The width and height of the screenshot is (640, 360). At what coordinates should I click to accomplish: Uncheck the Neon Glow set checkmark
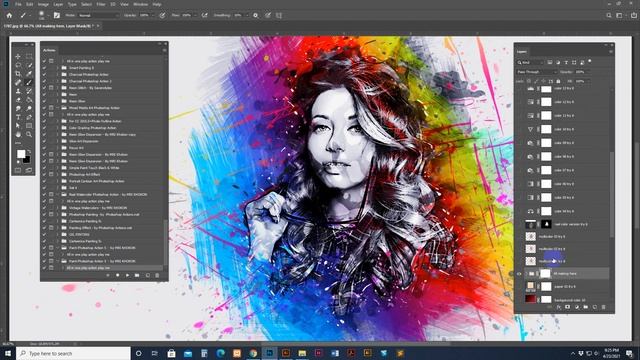point(44,101)
